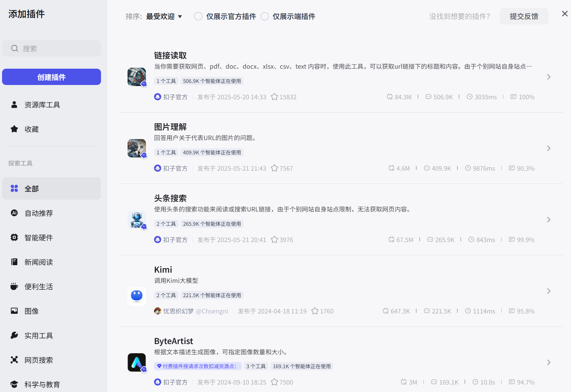Select 全部 category in sidebar
Image resolution: width=571 pixels, height=392 pixels.
click(51, 188)
